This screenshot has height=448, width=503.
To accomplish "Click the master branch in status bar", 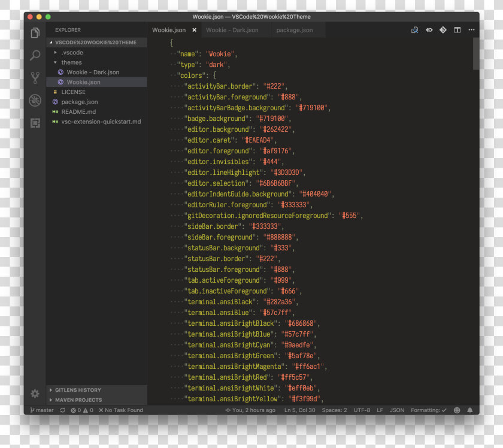I will (x=42, y=410).
